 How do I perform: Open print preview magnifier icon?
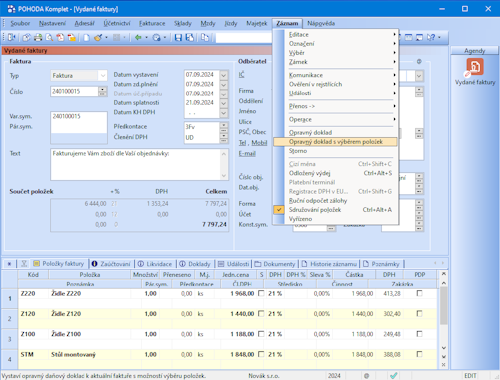[49, 37]
